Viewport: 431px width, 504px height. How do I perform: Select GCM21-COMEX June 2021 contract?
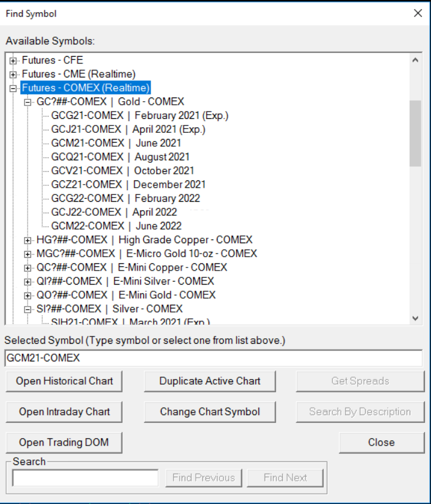(x=116, y=143)
